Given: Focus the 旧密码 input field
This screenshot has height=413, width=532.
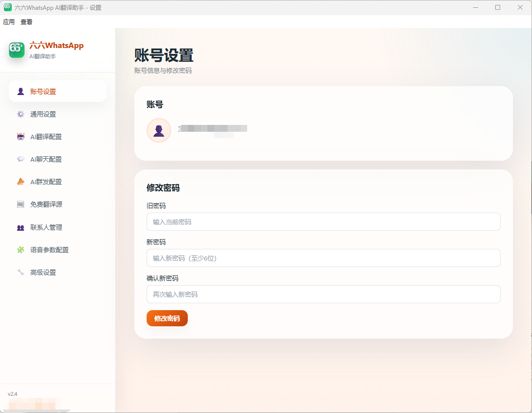Looking at the screenshot, I should click(x=323, y=222).
